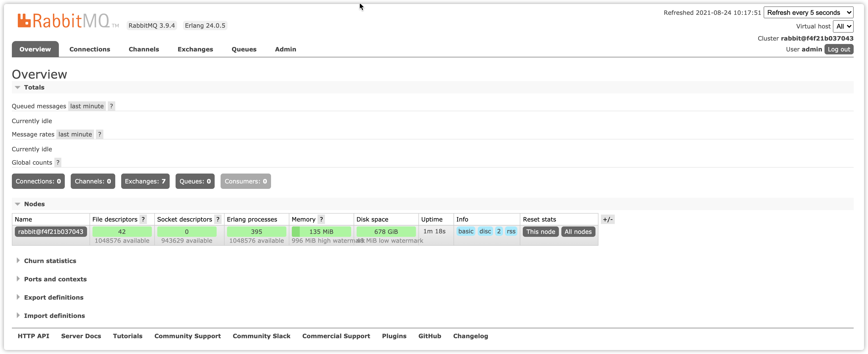The width and height of the screenshot is (868, 354).
Task: Click the cluster name rabbit@f4f21b037043 in header
Action: tap(817, 38)
